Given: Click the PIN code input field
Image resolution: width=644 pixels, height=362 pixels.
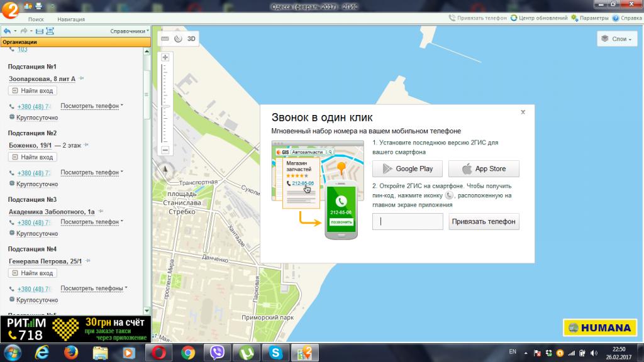Looking at the screenshot, I should pos(408,222).
